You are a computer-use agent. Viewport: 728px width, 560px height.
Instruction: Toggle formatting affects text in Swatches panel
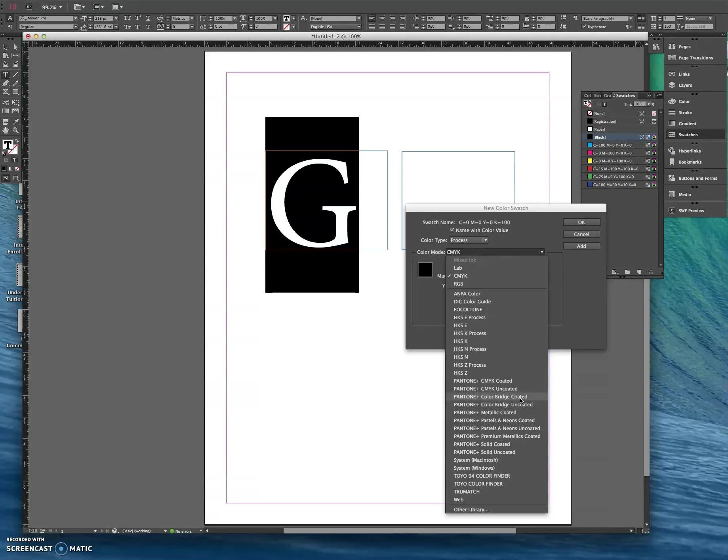point(605,104)
